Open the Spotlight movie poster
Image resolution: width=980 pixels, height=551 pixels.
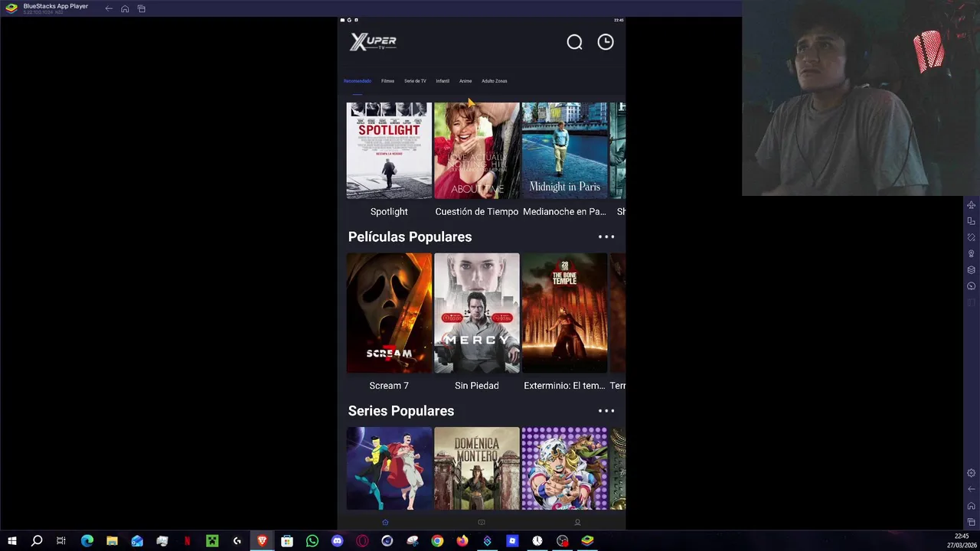(389, 151)
